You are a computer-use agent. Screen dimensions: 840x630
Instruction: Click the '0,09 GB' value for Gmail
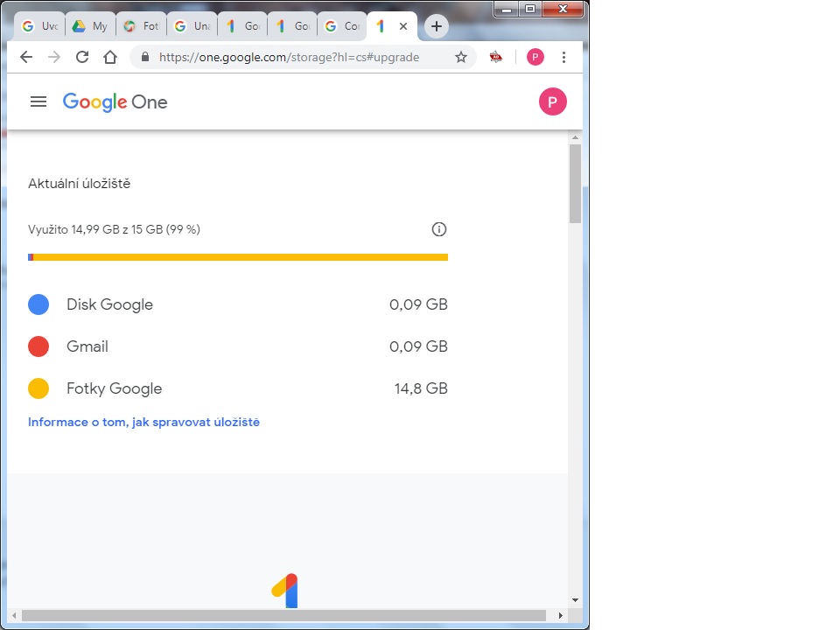pos(418,346)
